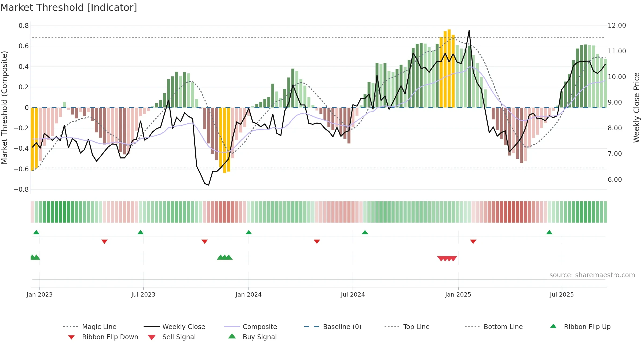This screenshot has height=362, width=644.
Task: Click the Buy Signal cluster near November 2023
Action: (x=225, y=257)
